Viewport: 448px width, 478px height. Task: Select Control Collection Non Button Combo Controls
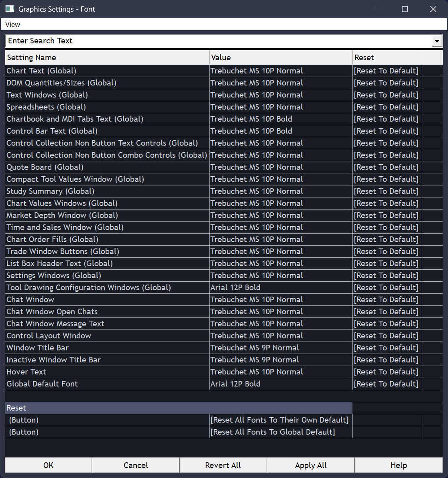(x=107, y=155)
